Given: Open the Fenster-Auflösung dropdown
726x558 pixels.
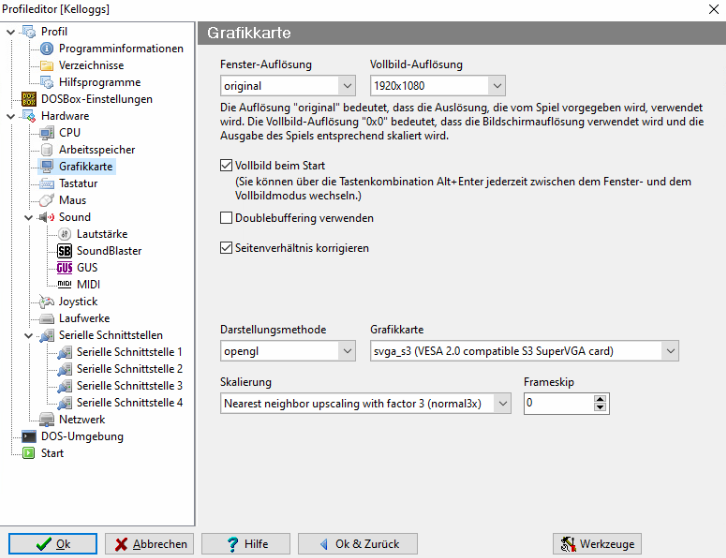Looking at the screenshot, I should [347, 86].
